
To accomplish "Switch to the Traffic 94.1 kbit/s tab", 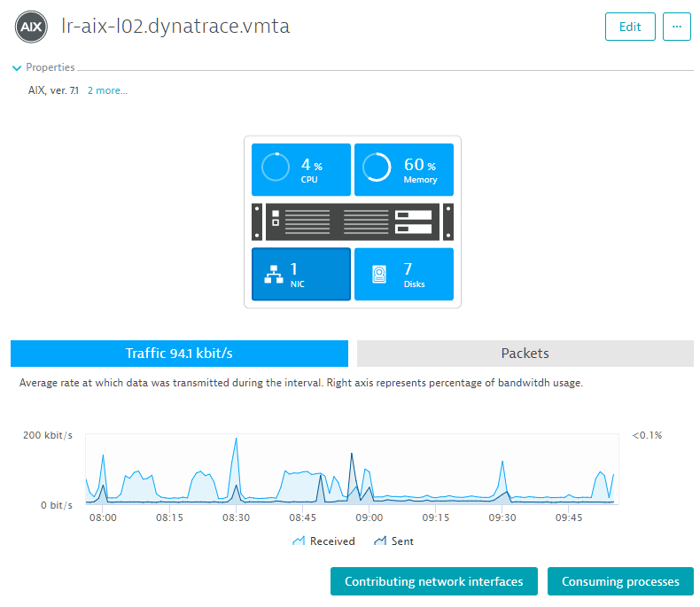I will (179, 354).
